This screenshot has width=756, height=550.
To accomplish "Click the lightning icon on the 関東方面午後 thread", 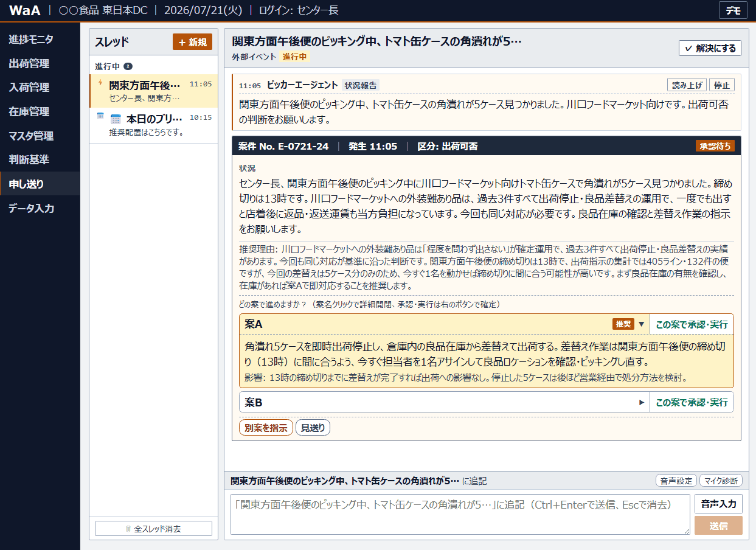I will [100, 83].
